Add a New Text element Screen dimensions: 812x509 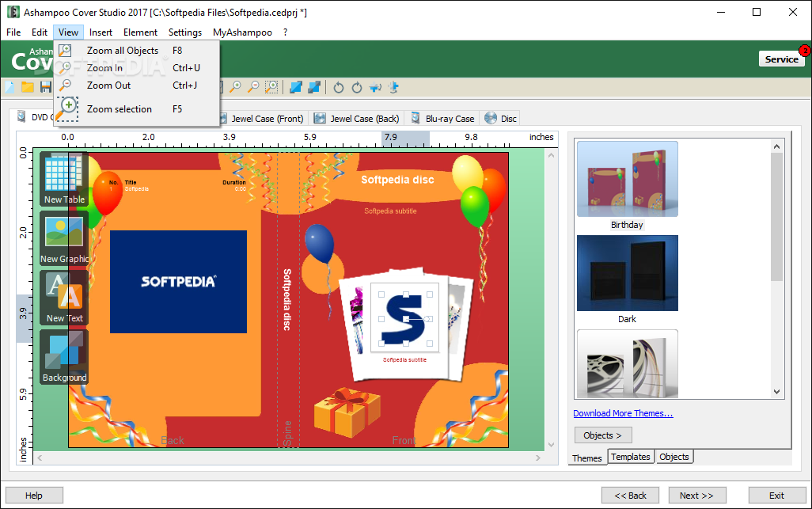click(64, 298)
